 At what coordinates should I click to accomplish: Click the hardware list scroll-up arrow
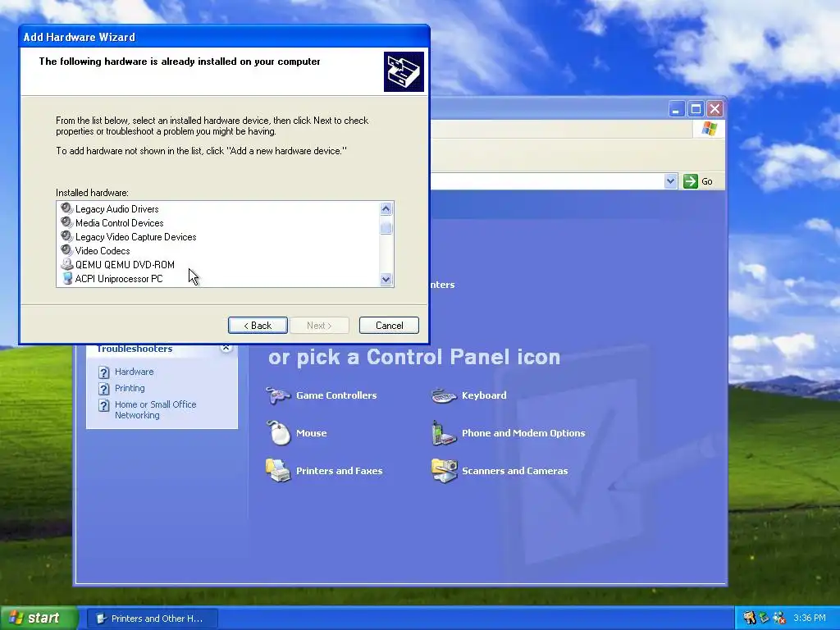pyautogui.click(x=386, y=209)
